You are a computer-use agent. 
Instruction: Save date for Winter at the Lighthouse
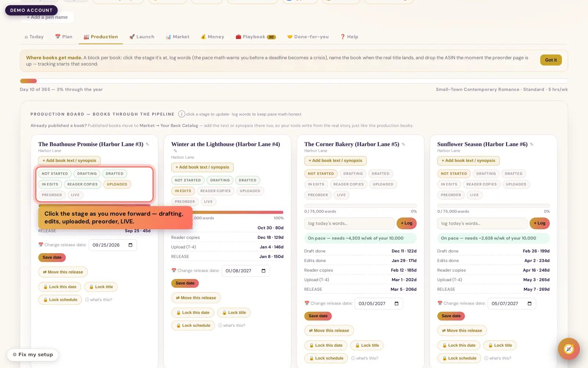click(x=185, y=283)
